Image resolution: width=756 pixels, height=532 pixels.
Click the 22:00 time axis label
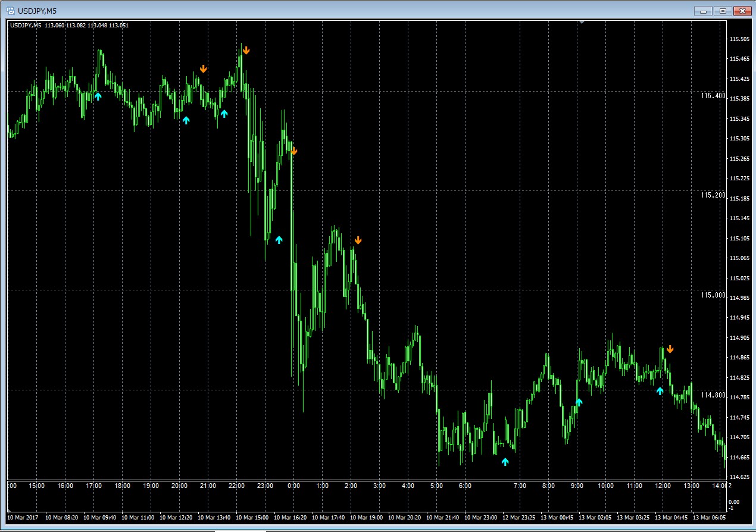click(236, 486)
